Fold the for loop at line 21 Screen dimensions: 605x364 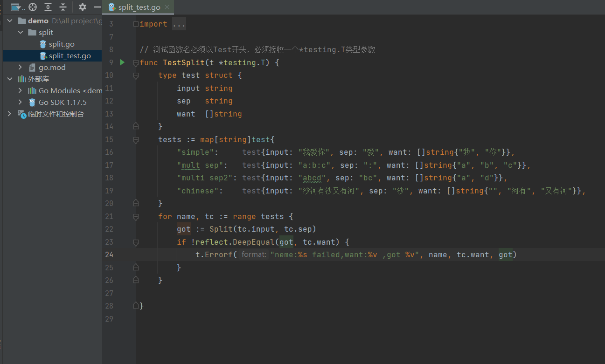[136, 216]
